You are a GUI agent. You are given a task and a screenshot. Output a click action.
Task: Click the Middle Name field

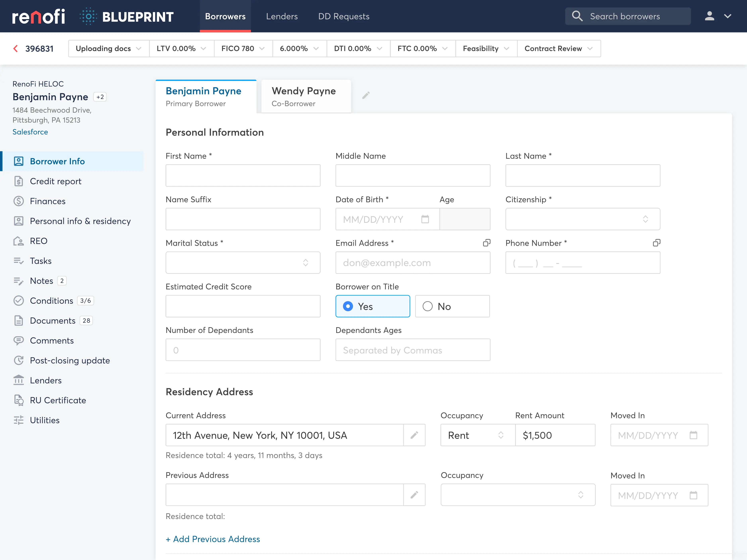[x=413, y=175]
